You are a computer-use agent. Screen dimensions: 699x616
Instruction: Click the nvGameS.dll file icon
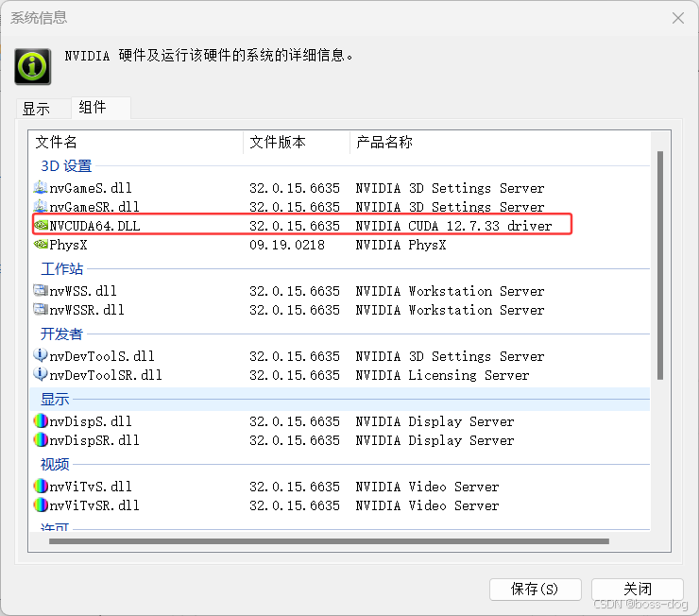point(40,187)
